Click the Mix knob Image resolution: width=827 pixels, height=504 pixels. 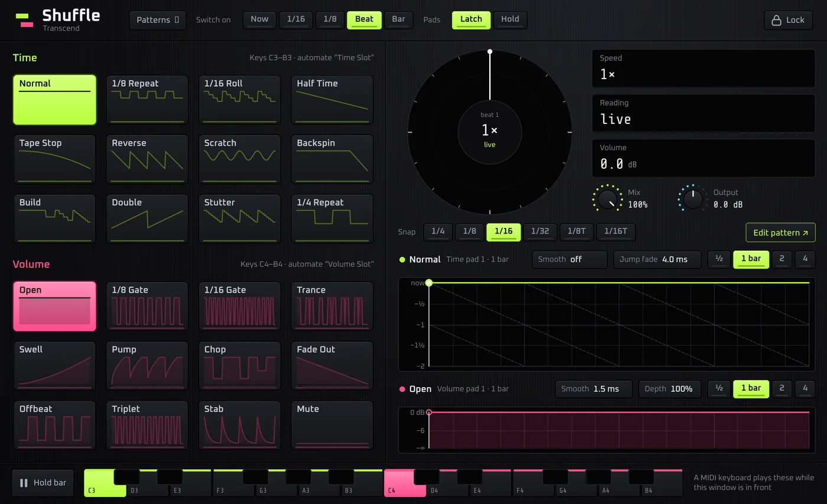coord(607,199)
